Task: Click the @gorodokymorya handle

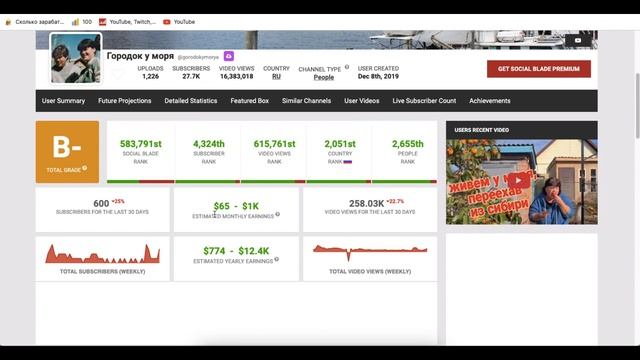Action: pyautogui.click(x=198, y=57)
